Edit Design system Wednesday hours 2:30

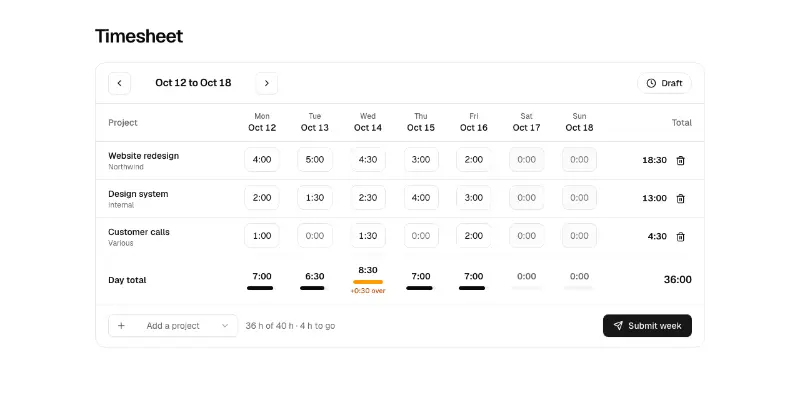pyautogui.click(x=368, y=197)
